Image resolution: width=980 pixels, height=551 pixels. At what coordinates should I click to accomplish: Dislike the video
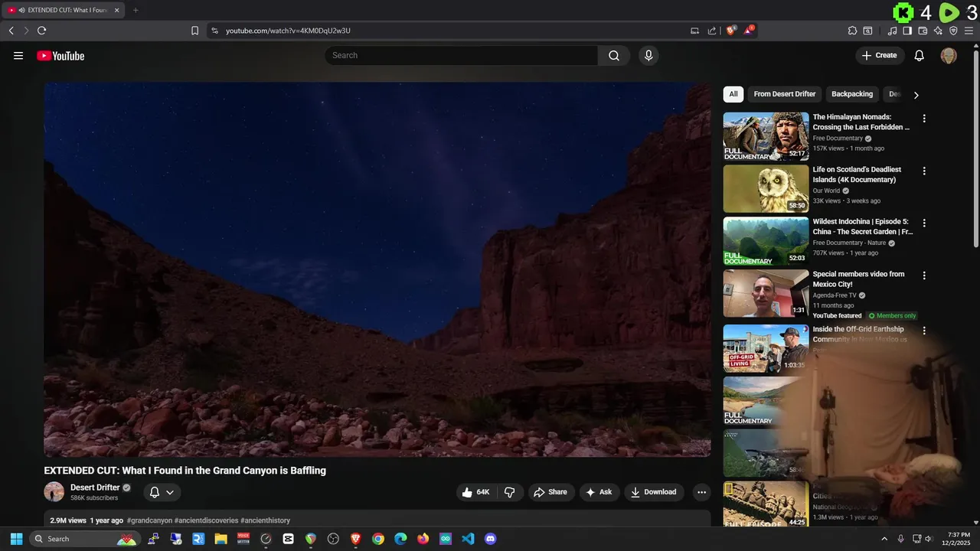[510, 492]
